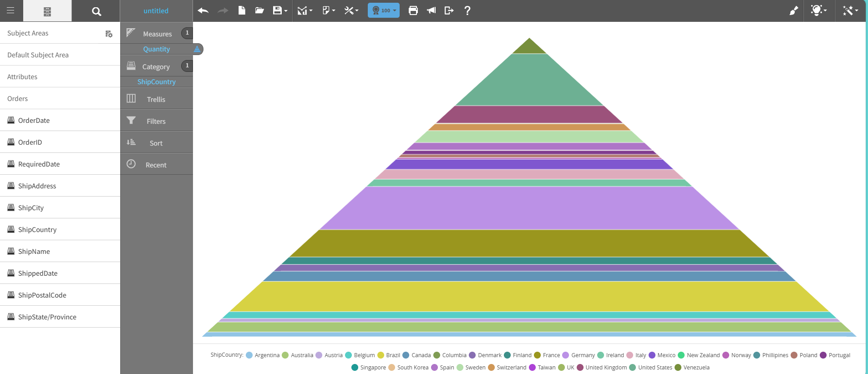
Task: Select the Attributes entry
Action: (x=60, y=76)
